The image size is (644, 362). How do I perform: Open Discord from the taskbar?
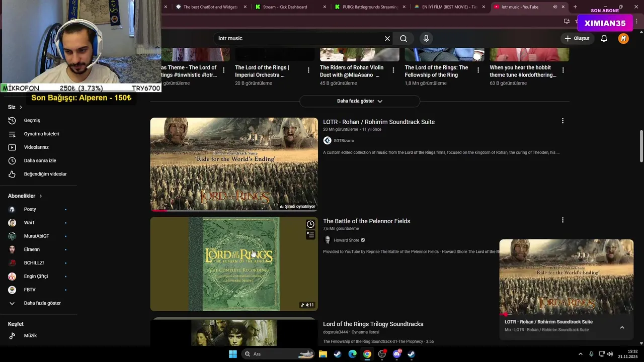point(396,354)
